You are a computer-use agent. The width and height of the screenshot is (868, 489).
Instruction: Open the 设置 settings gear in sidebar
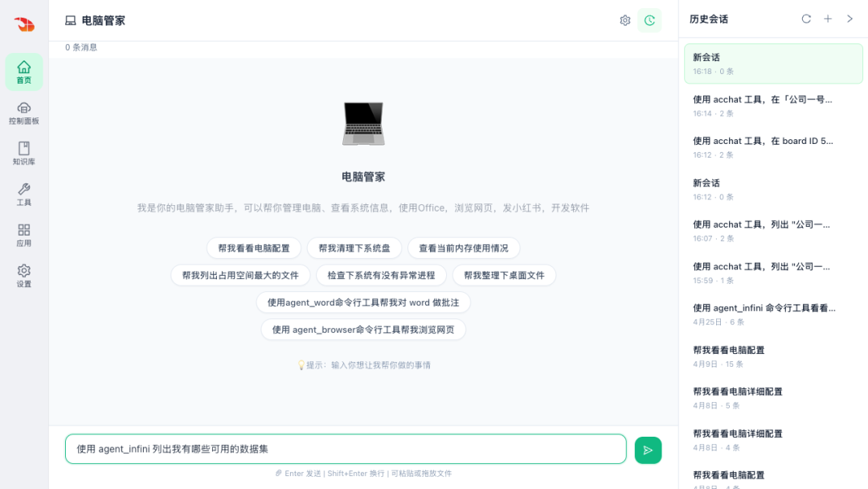coord(24,276)
